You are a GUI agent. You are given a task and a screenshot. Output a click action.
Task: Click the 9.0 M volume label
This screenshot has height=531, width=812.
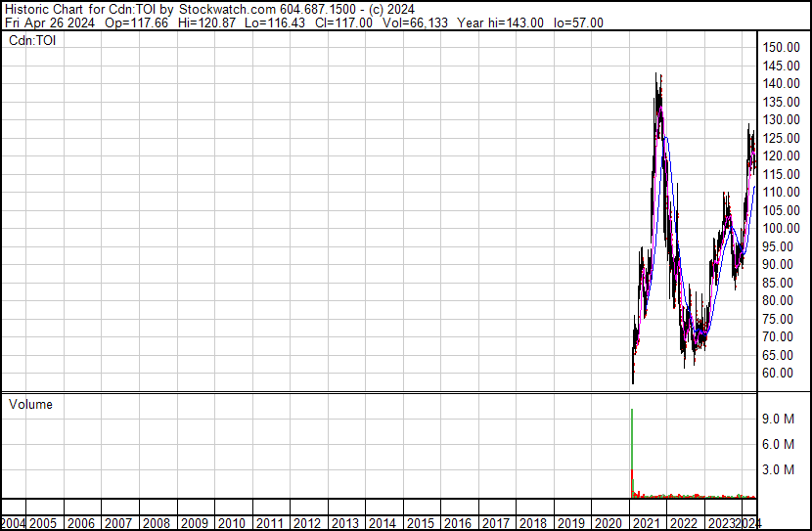[779, 420]
